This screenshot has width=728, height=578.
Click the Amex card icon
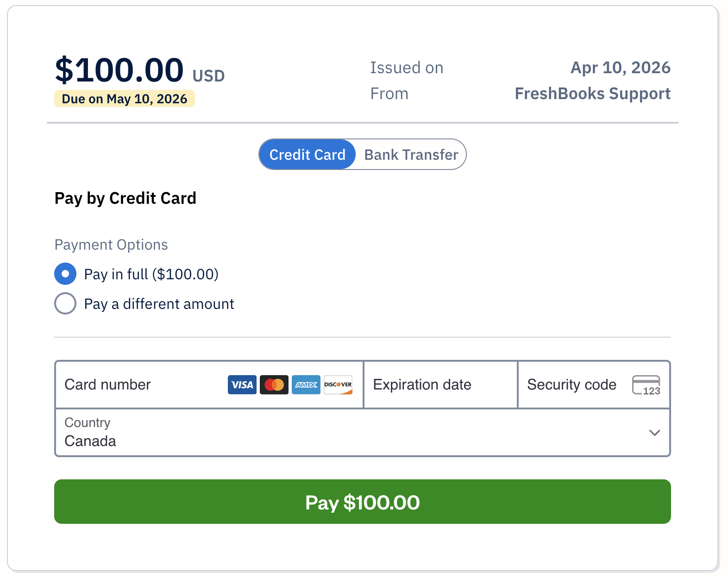click(x=306, y=384)
